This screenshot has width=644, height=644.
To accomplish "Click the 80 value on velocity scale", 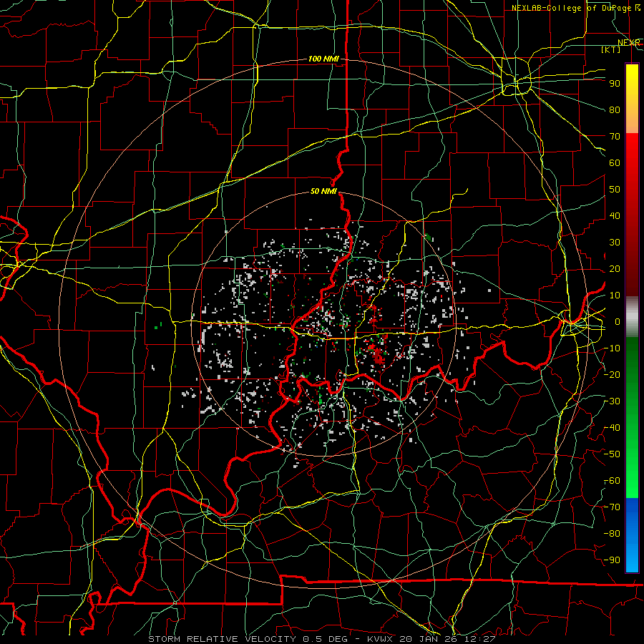I will click(x=615, y=109).
